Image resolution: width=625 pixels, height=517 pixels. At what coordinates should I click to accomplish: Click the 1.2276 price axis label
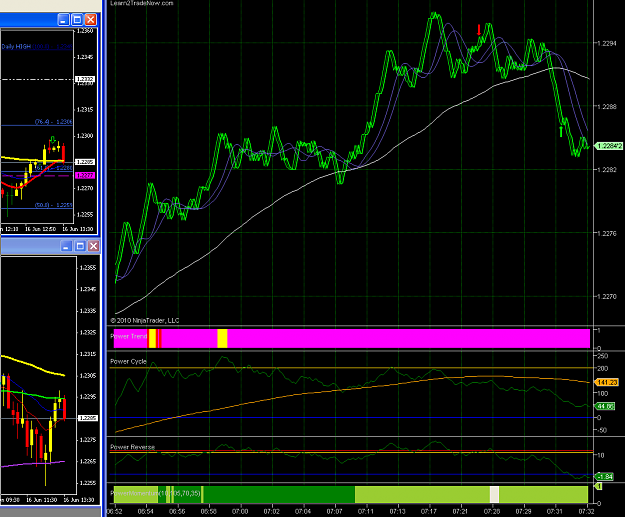coord(606,233)
